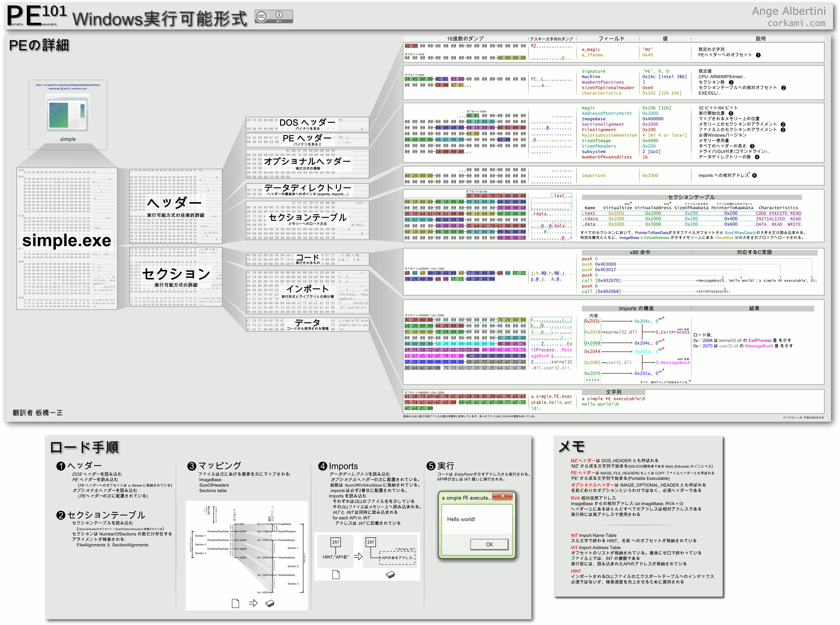This screenshot has height=625, width=840.
Task: Click circled number 3 beside マッピング heading
Action: click(x=192, y=466)
